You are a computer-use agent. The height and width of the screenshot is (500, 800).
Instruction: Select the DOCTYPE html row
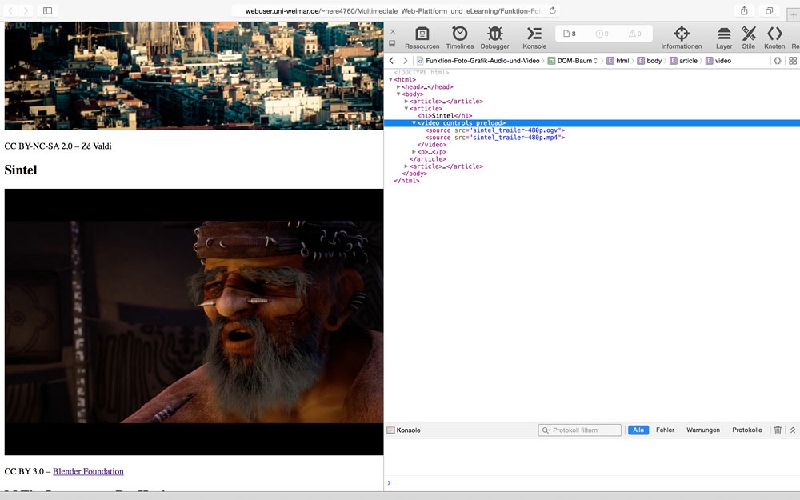(421, 72)
